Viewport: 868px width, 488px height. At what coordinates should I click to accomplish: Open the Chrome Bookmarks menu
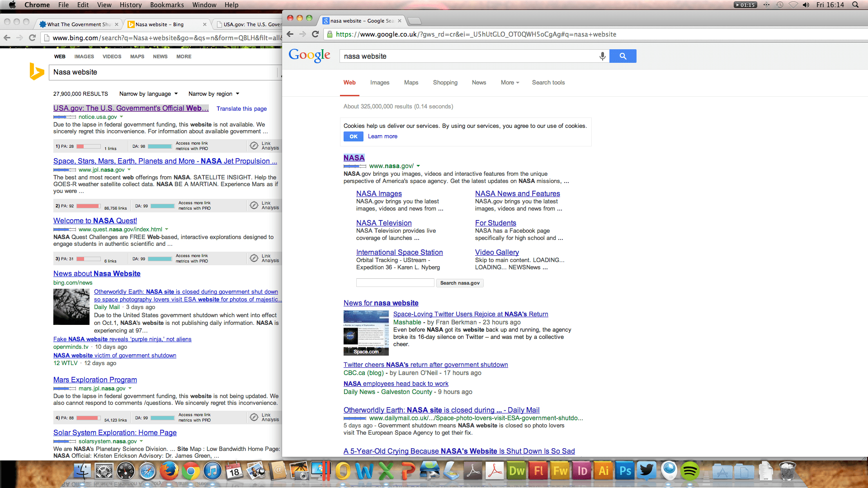click(167, 5)
